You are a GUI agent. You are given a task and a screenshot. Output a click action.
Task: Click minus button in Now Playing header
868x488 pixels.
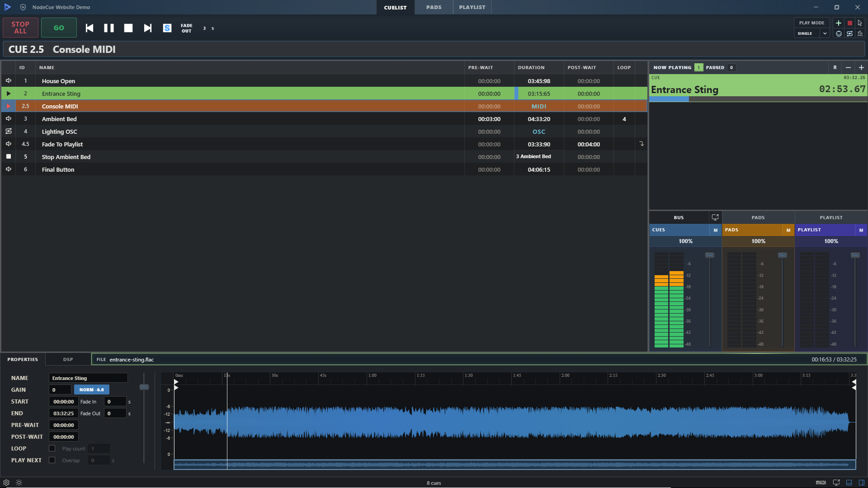848,67
